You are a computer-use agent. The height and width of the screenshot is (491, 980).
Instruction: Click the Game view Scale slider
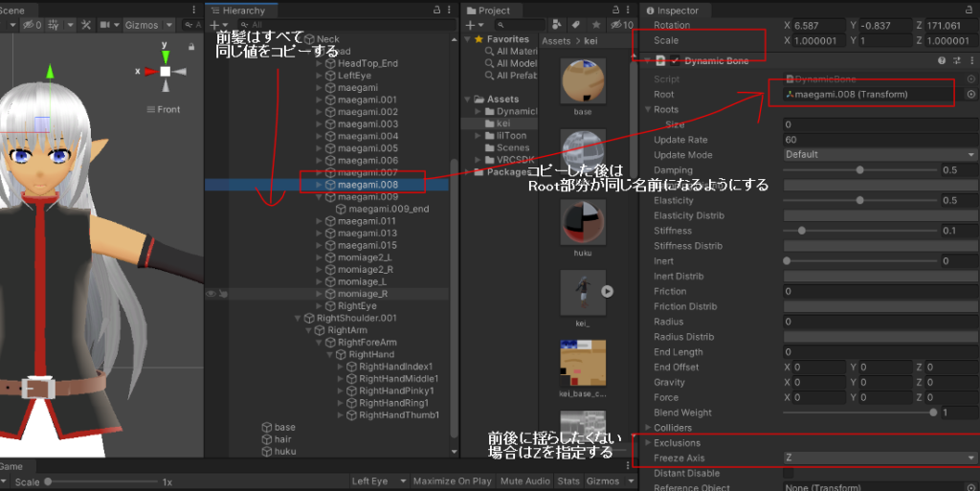pos(102,481)
